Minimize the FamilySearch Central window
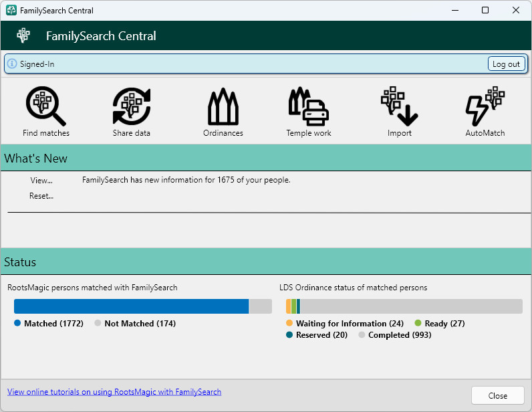Image resolution: width=532 pixels, height=412 pixels. [455, 10]
